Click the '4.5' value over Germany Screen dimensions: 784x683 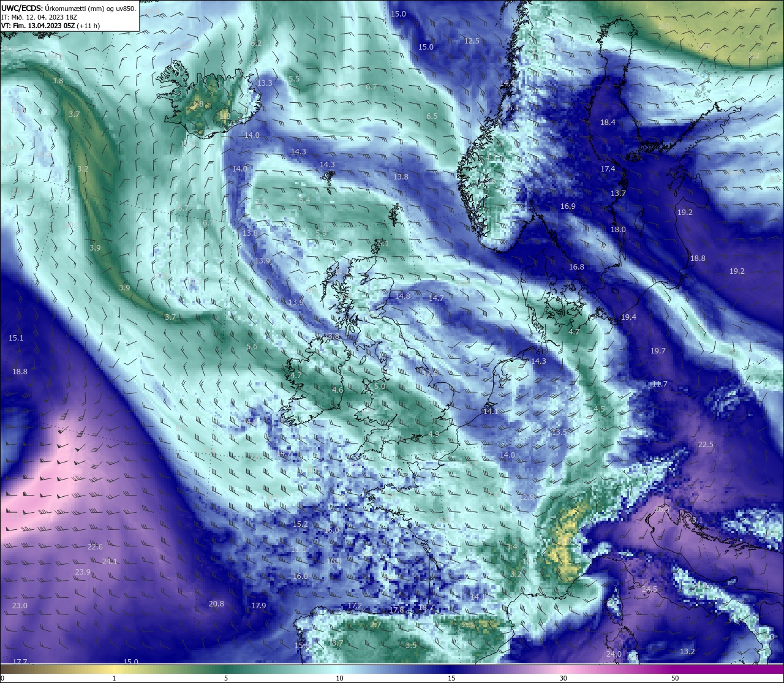(x=599, y=409)
